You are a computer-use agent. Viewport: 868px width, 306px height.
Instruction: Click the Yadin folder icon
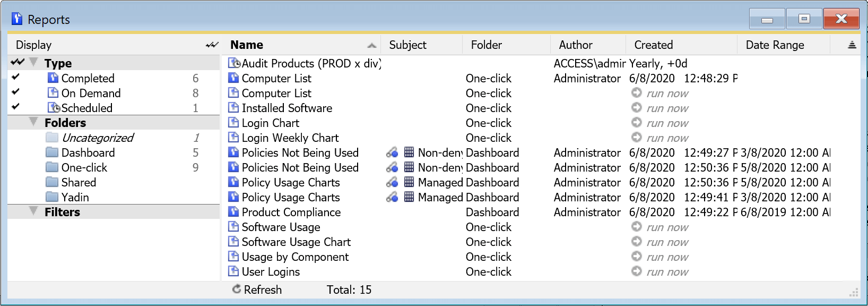coord(52,197)
